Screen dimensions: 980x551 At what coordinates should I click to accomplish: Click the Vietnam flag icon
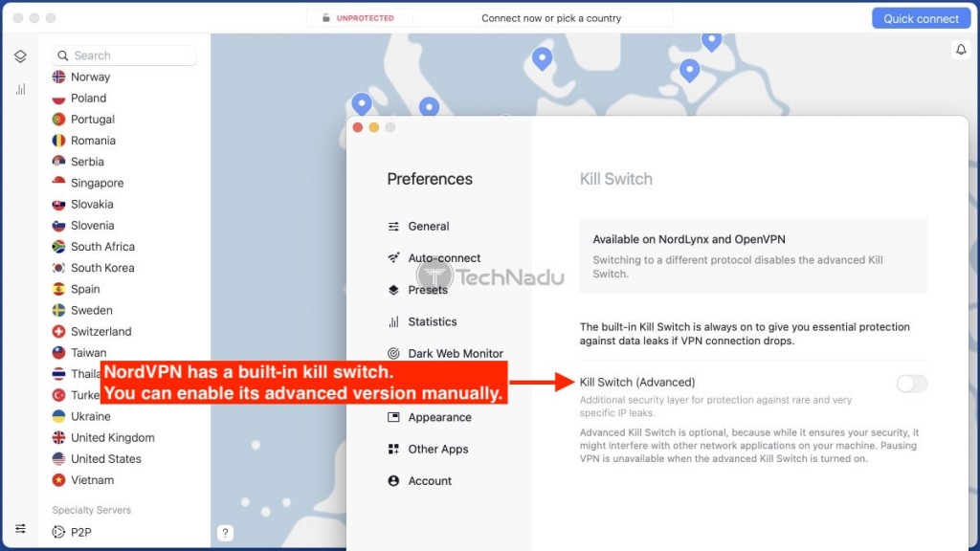pyautogui.click(x=58, y=480)
